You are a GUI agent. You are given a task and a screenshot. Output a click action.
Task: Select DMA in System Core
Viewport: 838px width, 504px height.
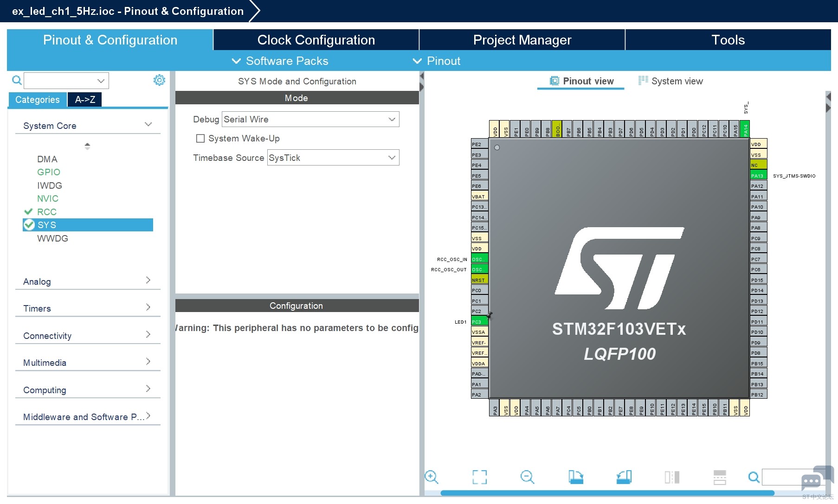(47, 159)
